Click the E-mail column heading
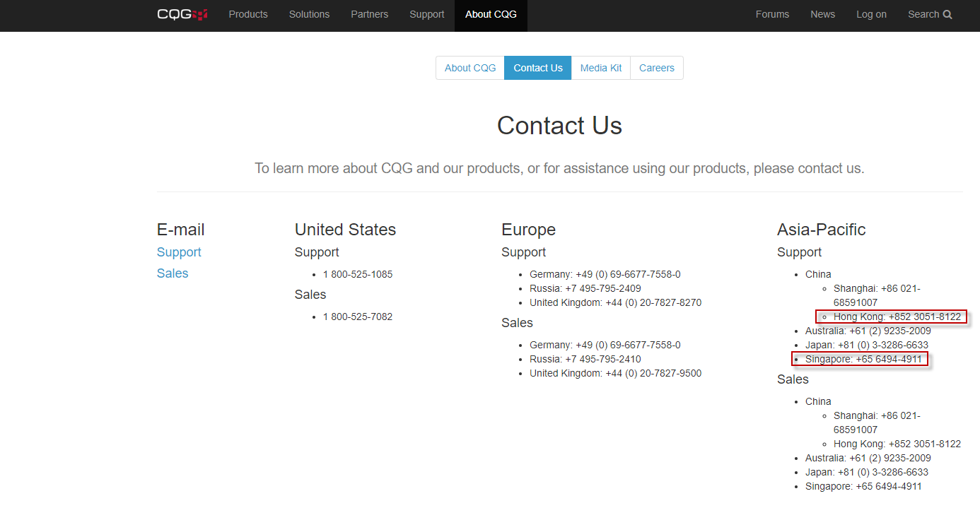Image resolution: width=980 pixels, height=508 pixels. click(x=181, y=230)
